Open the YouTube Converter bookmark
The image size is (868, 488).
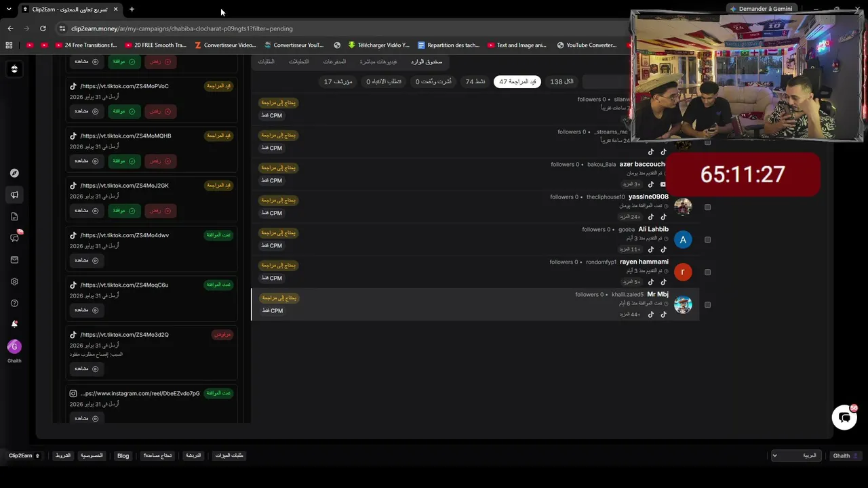pos(587,45)
